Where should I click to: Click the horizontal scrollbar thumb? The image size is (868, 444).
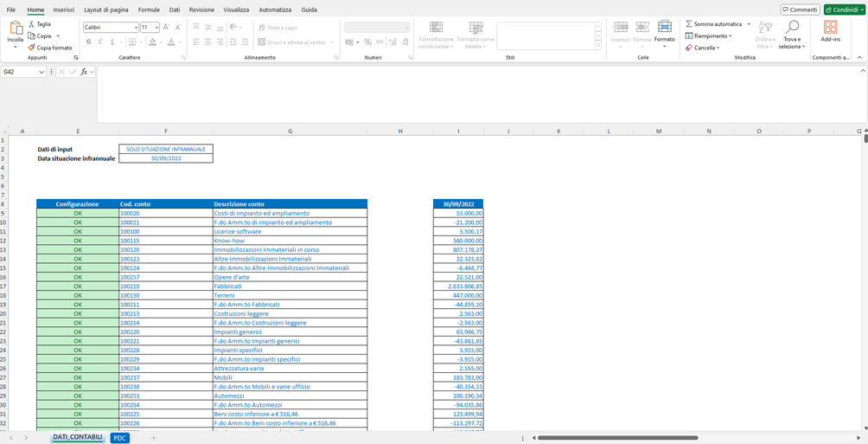click(617, 437)
